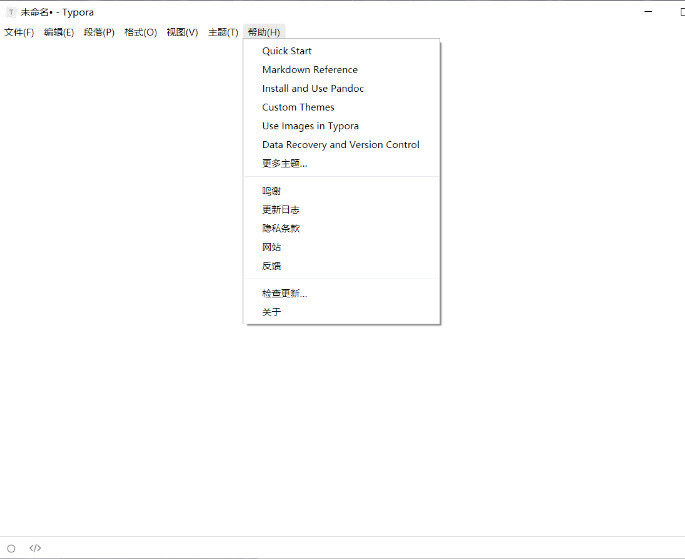The height and width of the screenshot is (559, 685).
Task: Open 网站 website entry
Action: 342,247
